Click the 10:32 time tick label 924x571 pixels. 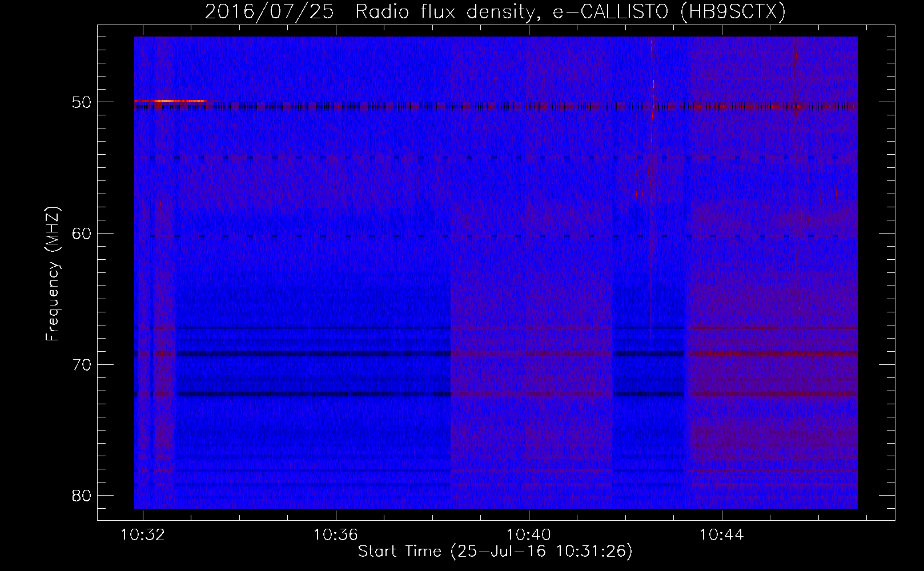point(143,534)
